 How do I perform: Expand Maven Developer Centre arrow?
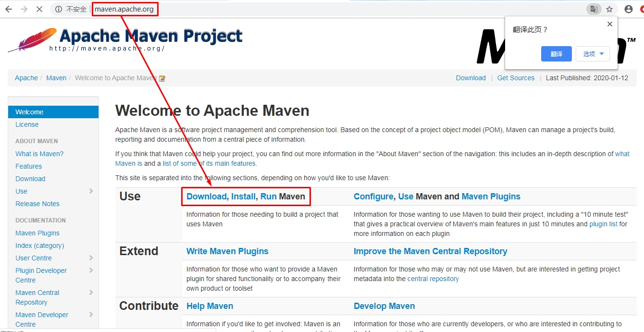pos(91,314)
